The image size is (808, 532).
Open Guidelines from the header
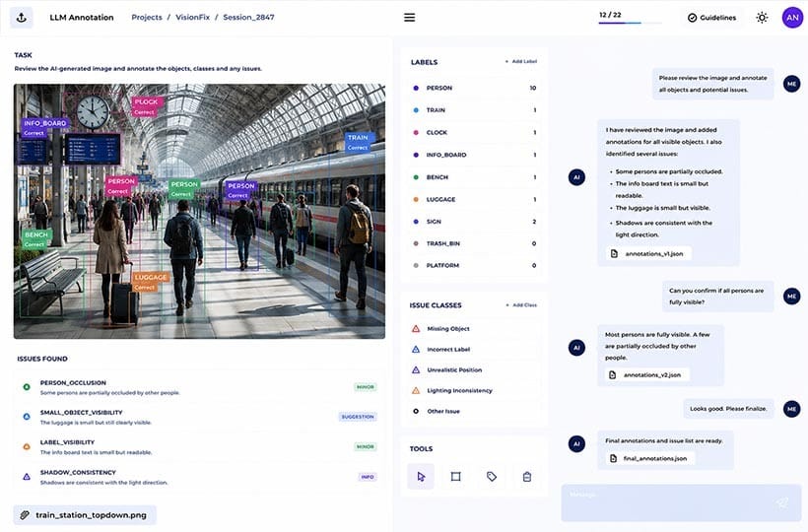tap(711, 18)
